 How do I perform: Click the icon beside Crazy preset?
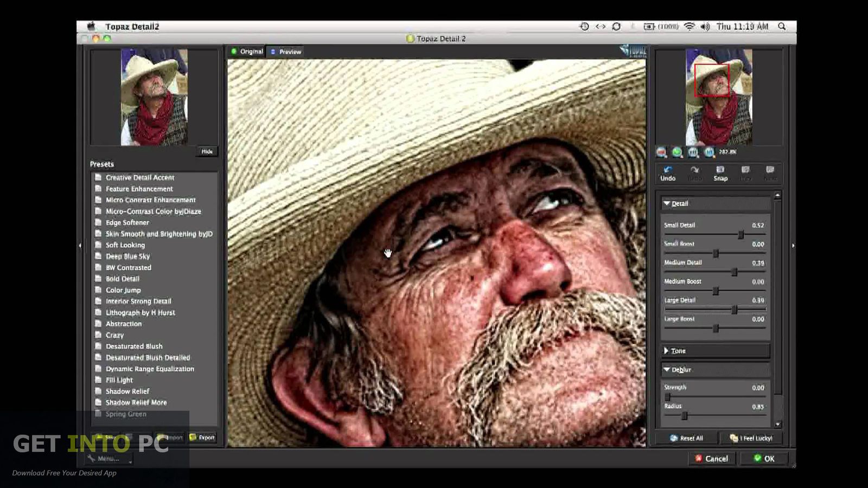(98, 335)
